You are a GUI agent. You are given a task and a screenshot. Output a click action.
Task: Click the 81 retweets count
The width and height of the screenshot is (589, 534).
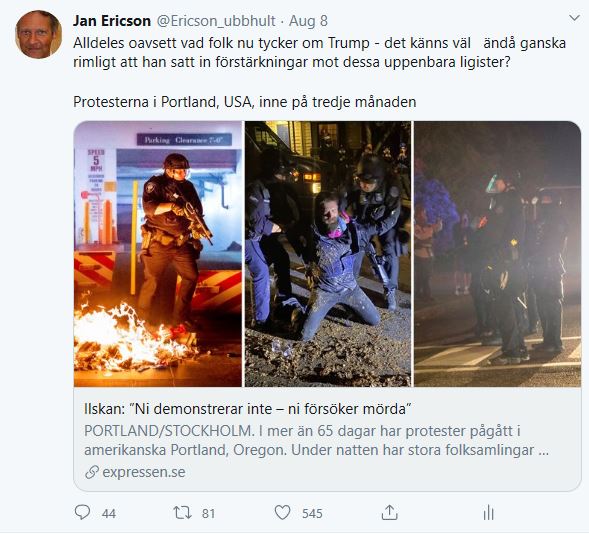click(x=208, y=513)
